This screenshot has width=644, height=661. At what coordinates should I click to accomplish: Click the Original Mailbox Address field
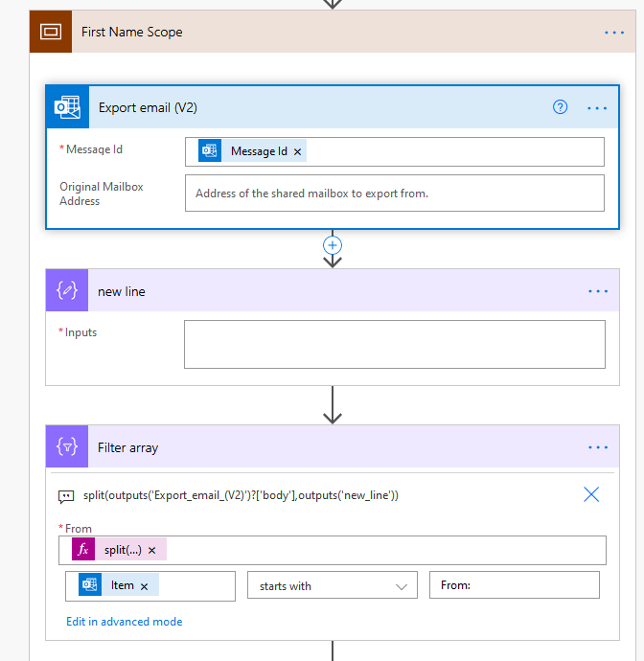[394, 193]
